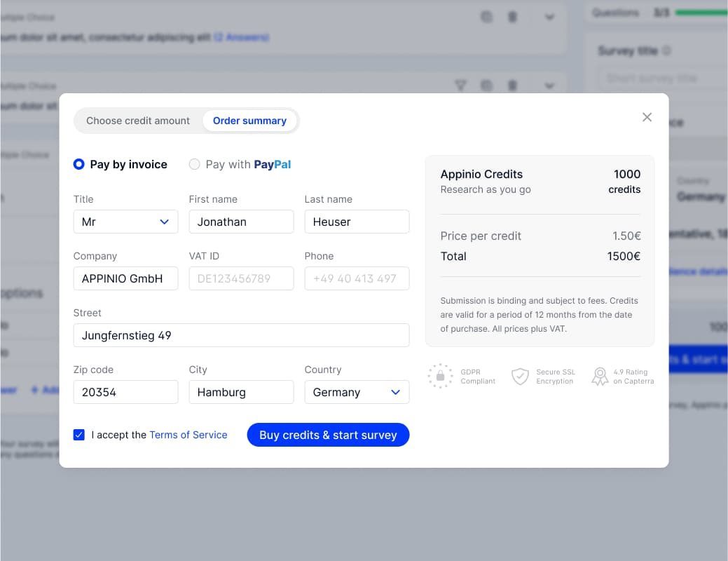Edit the Zip code field

click(x=126, y=392)
